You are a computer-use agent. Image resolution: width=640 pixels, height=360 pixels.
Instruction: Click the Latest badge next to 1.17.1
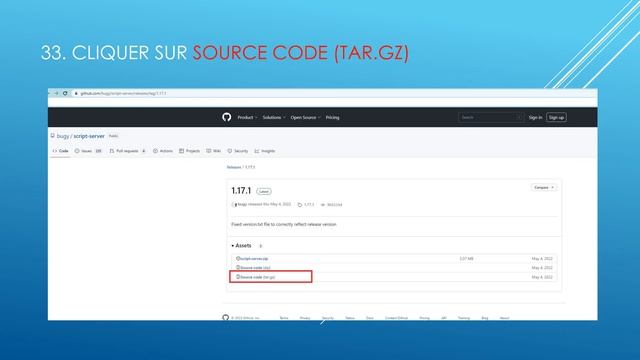tap(264, 191)
